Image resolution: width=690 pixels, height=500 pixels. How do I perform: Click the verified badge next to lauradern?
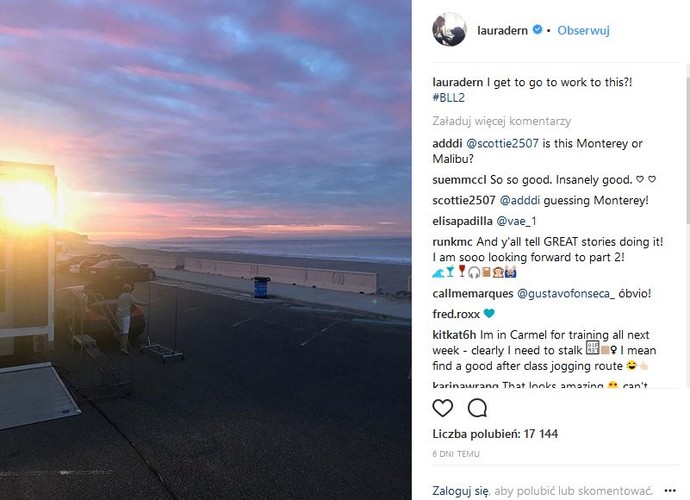coord(537,31)
